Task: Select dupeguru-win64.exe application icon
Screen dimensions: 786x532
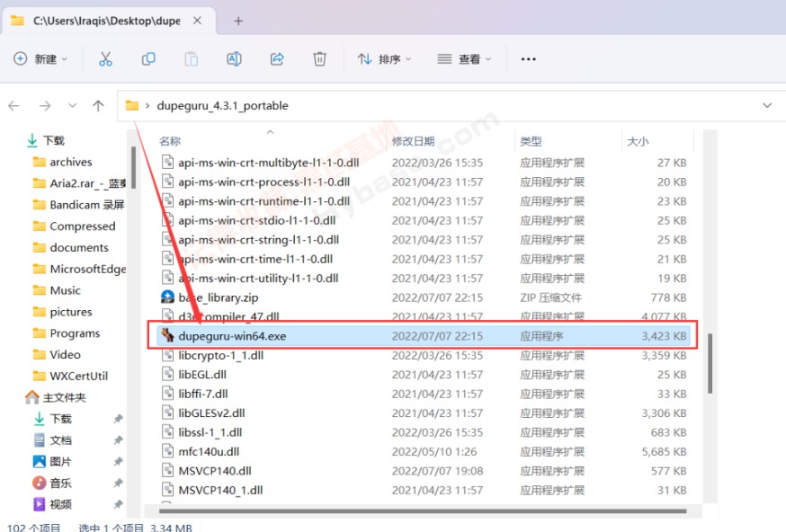Action: click(x=167, y=335)
